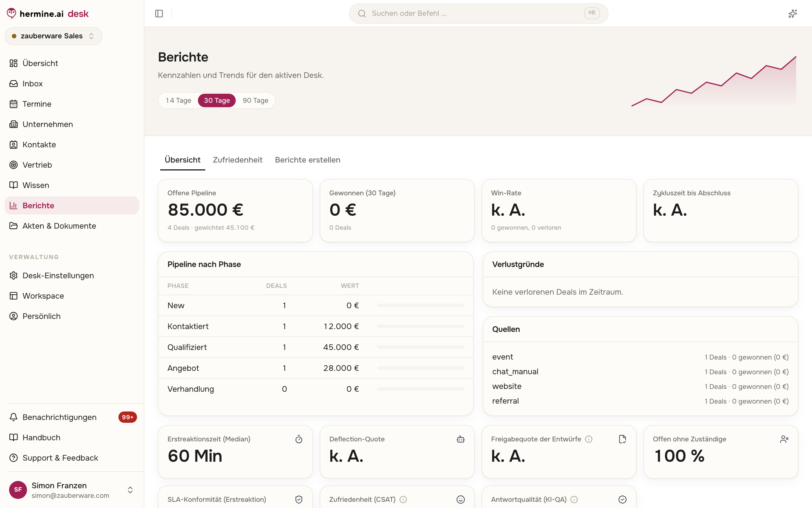Click the chat_manual source row
The height and width of the screenshot is (508, 812).
[x=640, y=372]
